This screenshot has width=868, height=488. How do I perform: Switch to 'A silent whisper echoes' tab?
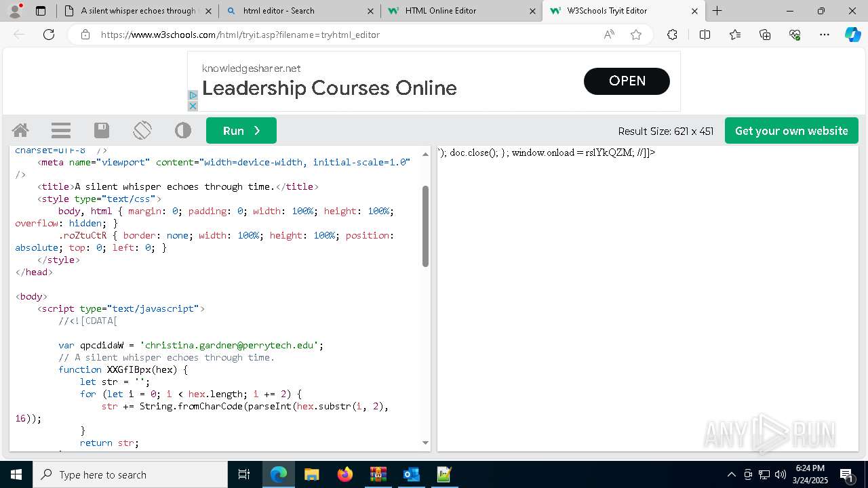(130, 11)
